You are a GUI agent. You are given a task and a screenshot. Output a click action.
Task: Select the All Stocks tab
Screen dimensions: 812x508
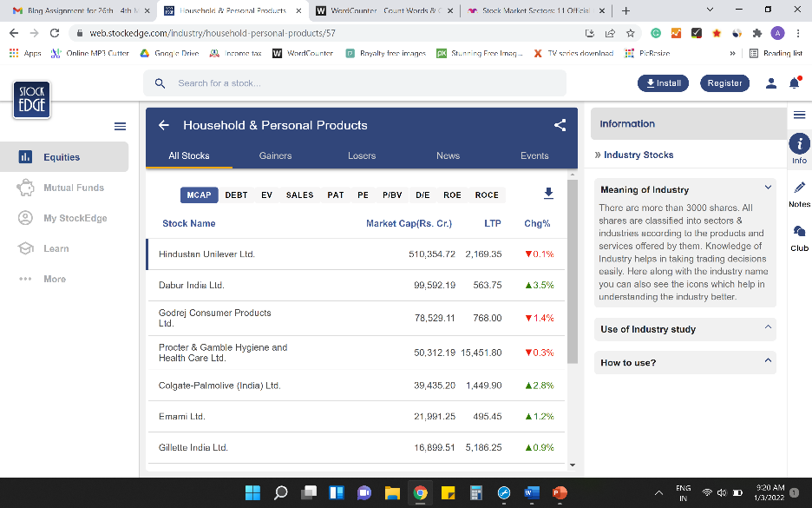click(189, 155)
